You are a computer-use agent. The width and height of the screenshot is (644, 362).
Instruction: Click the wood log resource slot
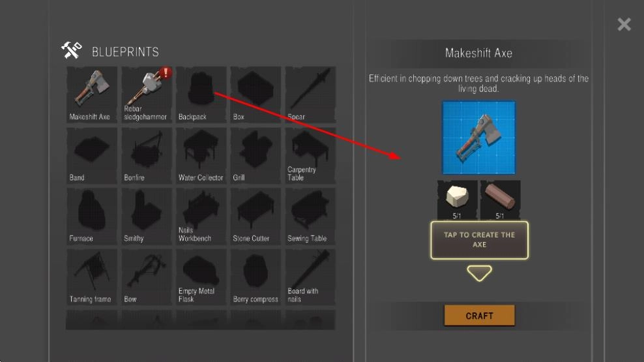pyautogui.click(x=500, y=200)
